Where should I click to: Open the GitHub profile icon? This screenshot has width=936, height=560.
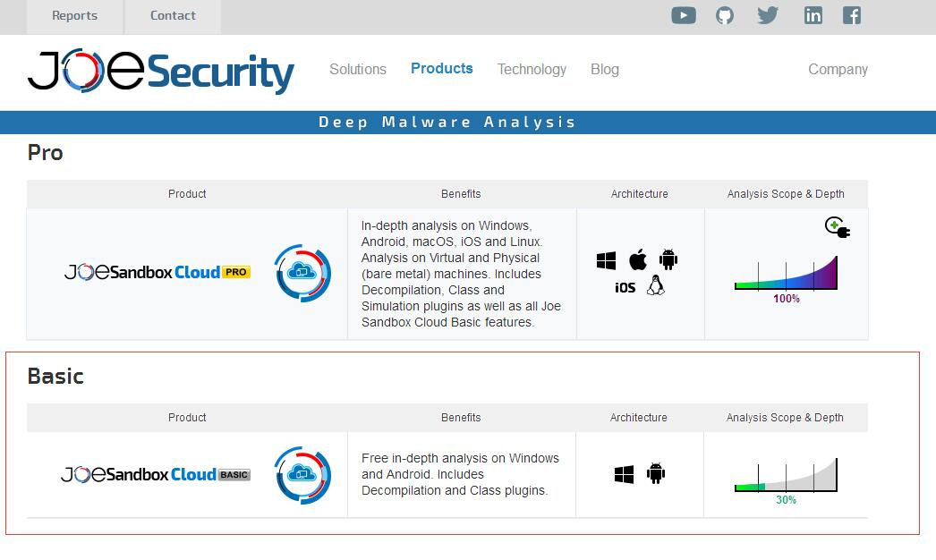click(x=725, y=15)
